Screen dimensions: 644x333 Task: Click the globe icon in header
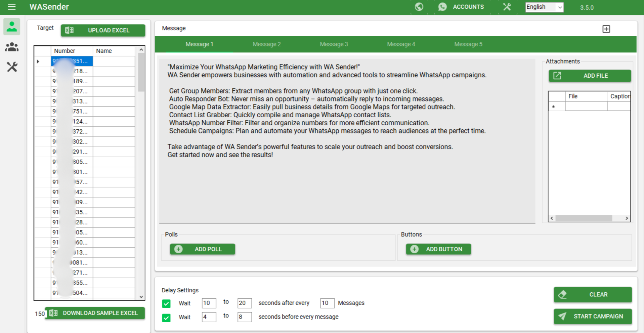point(419,7)
